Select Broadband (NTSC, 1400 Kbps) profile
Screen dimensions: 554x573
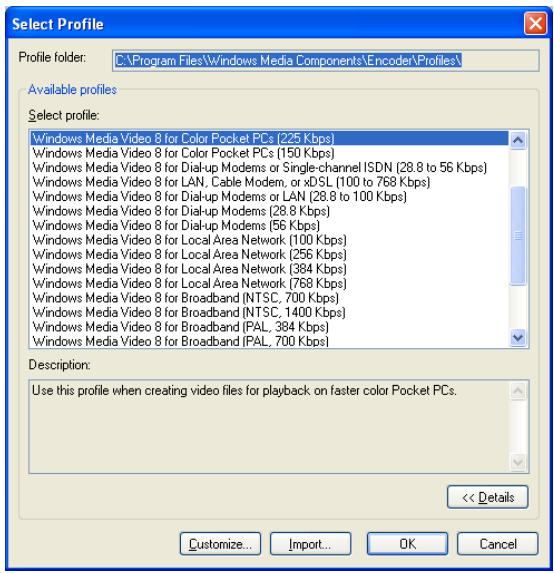click(269, 312)
